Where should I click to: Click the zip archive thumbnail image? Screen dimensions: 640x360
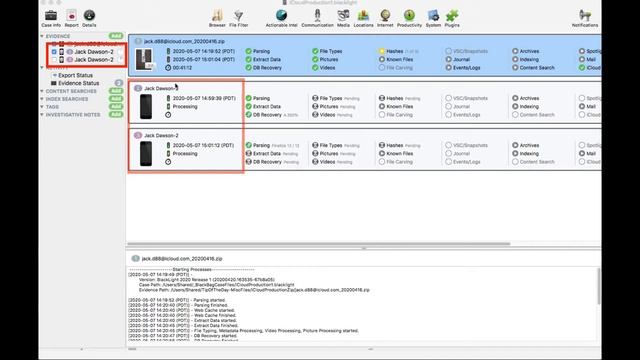pos(144,59)
